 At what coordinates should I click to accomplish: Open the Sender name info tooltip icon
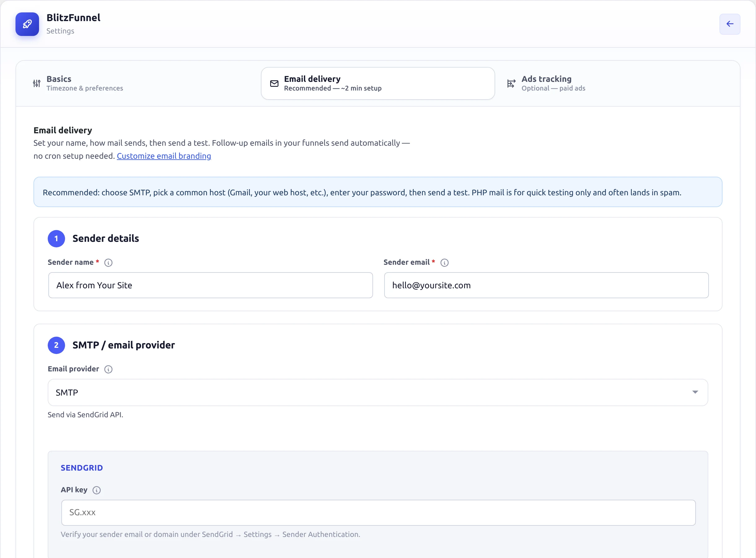pos(108,263)
